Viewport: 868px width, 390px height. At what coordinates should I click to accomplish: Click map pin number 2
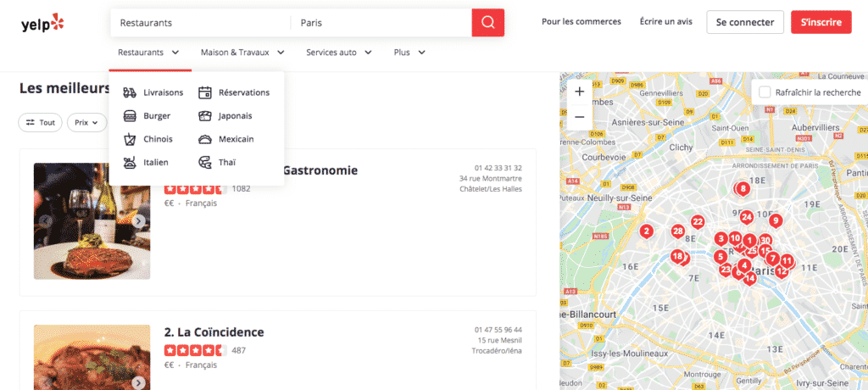(646, 231)
